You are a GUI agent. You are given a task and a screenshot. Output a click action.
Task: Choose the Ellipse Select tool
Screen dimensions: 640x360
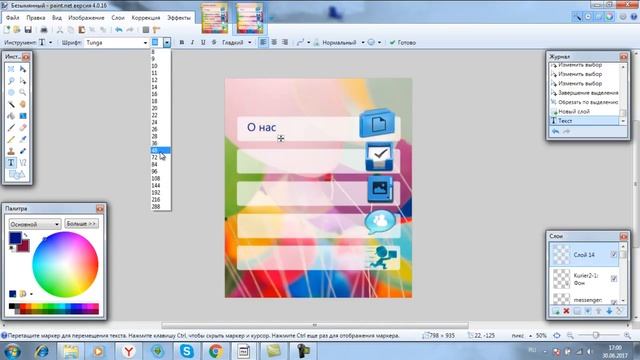click(11, 93)
